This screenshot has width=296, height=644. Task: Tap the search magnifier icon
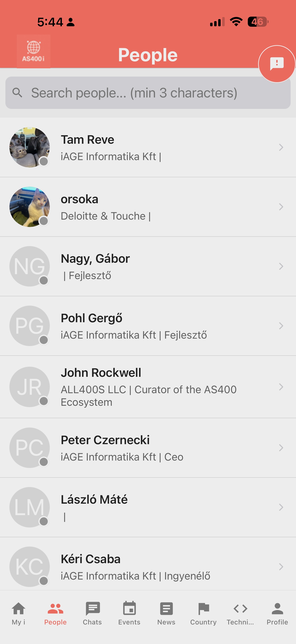(x=17, y=93)
